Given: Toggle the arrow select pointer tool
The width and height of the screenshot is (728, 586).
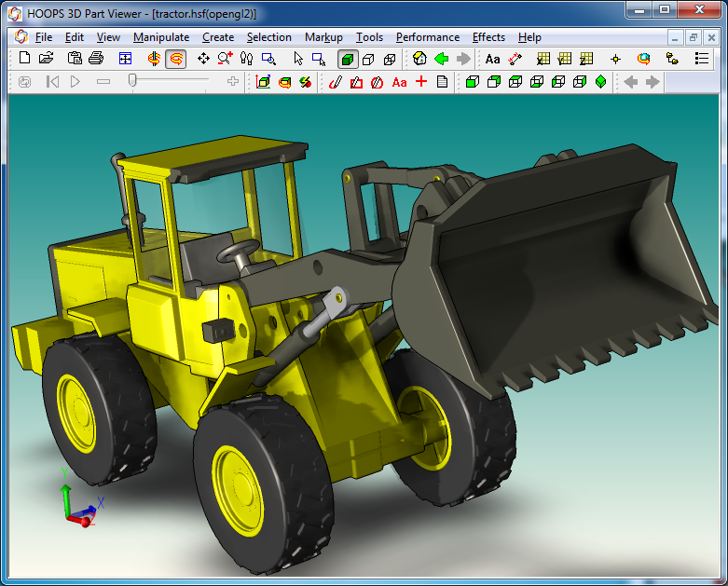Looking at the screenshot, I should point(298,59).
